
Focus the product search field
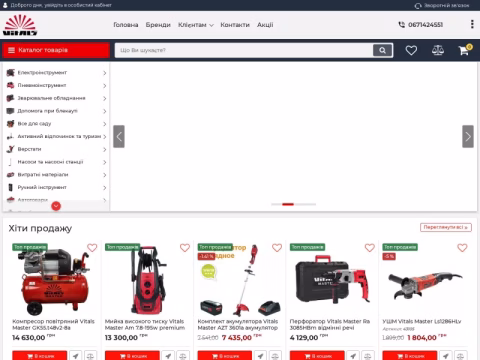point(244,50)
